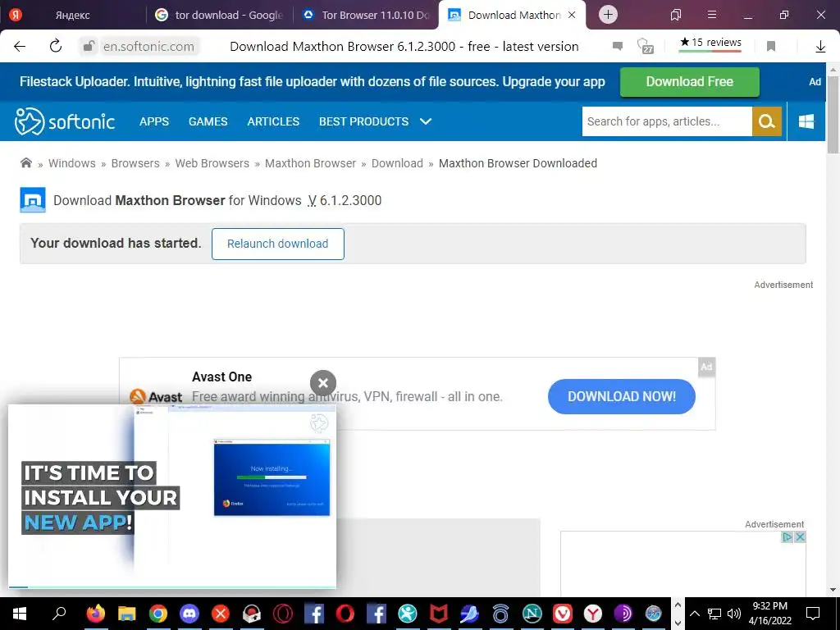Image resolution: width=840 pixels, height=630 pixels.
Task: Go to Softonic home via house icon
Action: pos(25,163)
